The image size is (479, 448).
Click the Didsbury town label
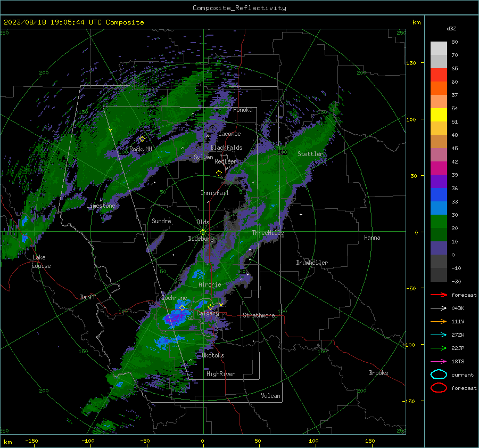[x=201, y=239]
